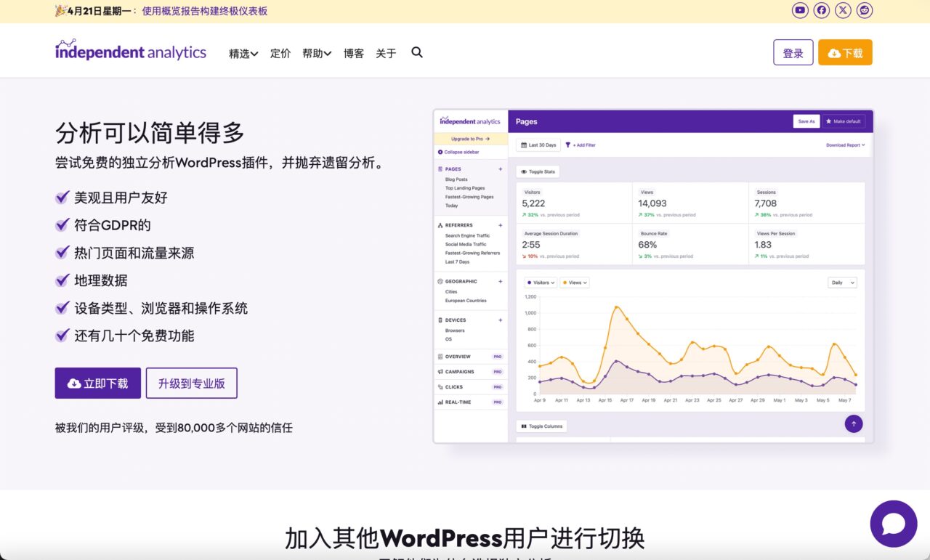Click the PRO badge next to OVERVIEW
930x560 pixels.
click(498, 357)
